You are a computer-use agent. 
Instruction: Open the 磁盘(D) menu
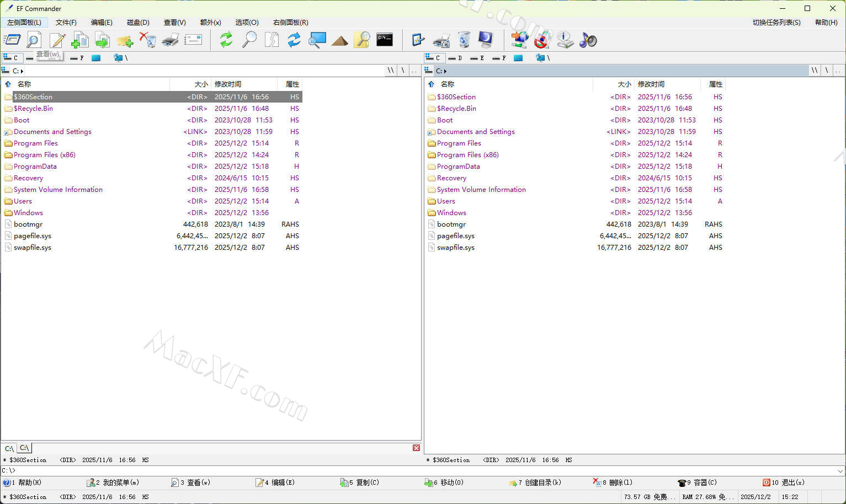138,23
